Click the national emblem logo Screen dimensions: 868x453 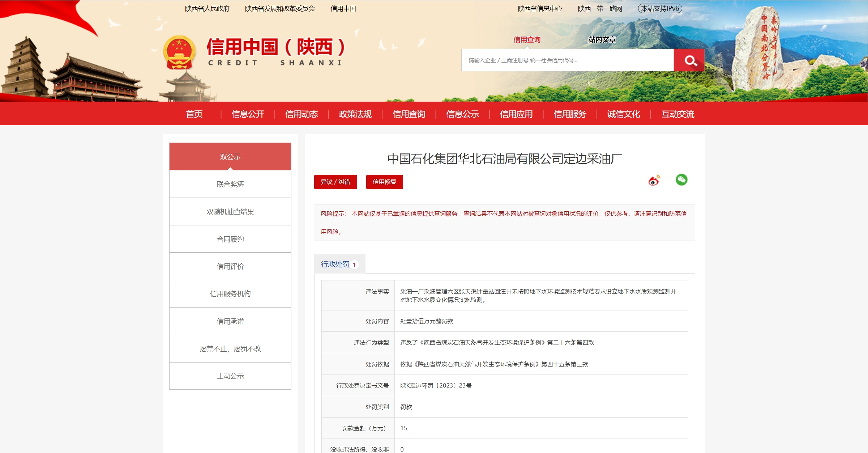point(179,52)
